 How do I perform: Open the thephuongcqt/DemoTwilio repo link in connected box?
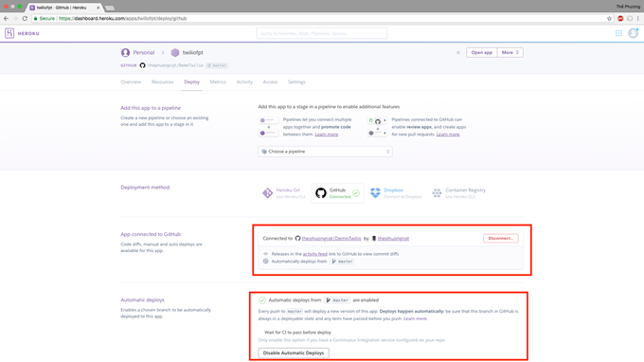[331, 238]
